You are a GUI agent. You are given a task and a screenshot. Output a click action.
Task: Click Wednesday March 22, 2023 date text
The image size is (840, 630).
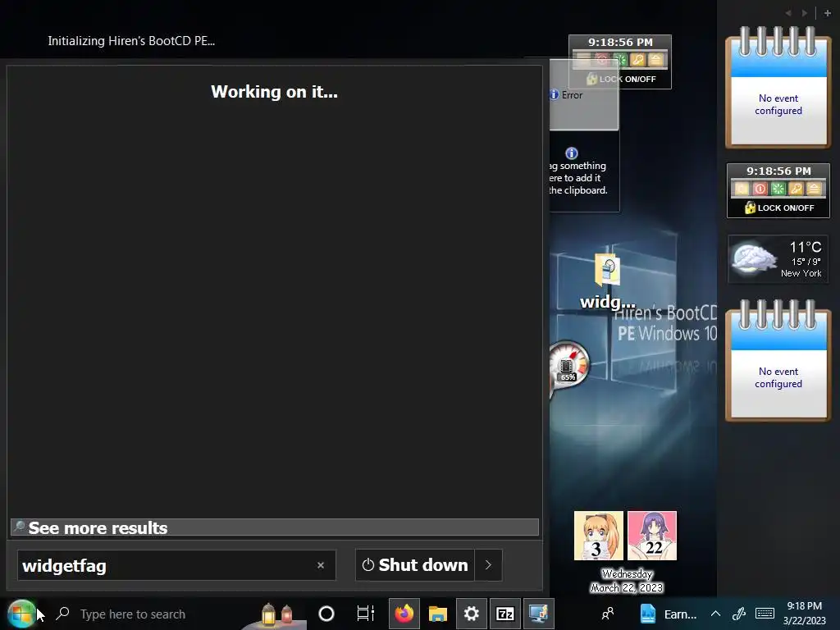tap(627, 582)
